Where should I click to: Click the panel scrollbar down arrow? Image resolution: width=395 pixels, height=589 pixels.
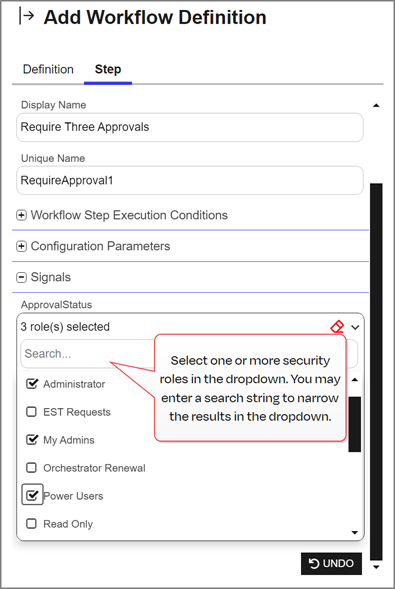(376, 567)
